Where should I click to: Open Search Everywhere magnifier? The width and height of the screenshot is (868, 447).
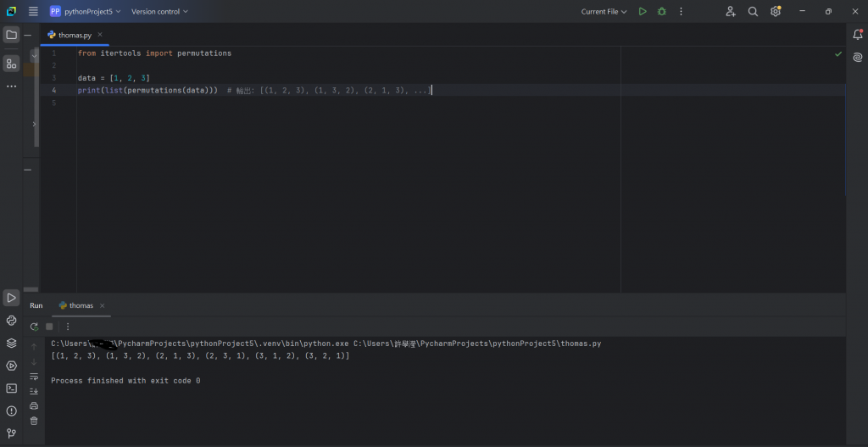pos(753,11)
